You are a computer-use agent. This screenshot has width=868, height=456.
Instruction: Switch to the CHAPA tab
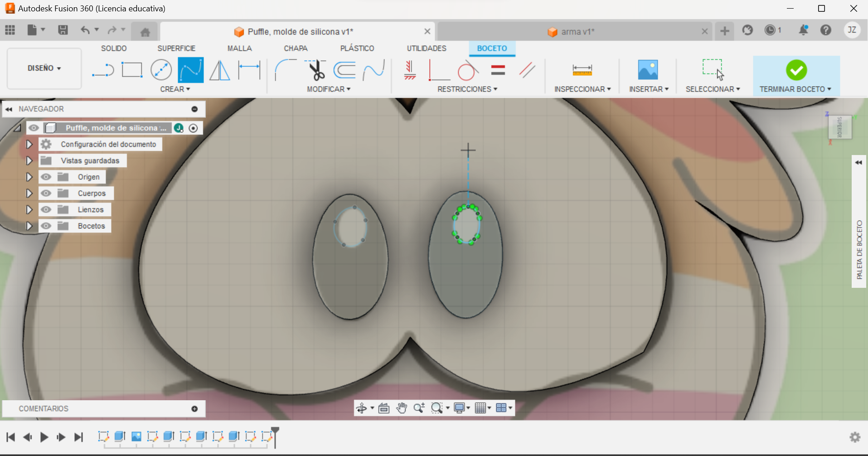pos(296,49)
